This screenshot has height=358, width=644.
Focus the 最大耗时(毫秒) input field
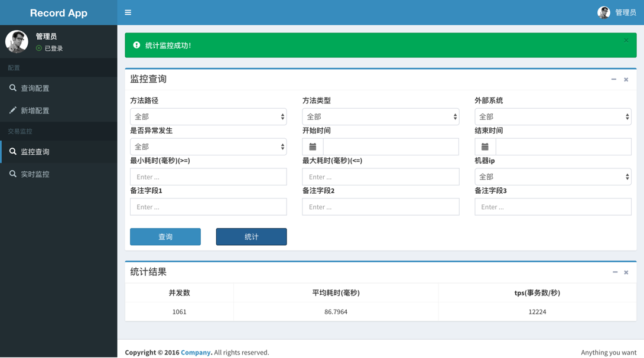(x=380, y=177)
